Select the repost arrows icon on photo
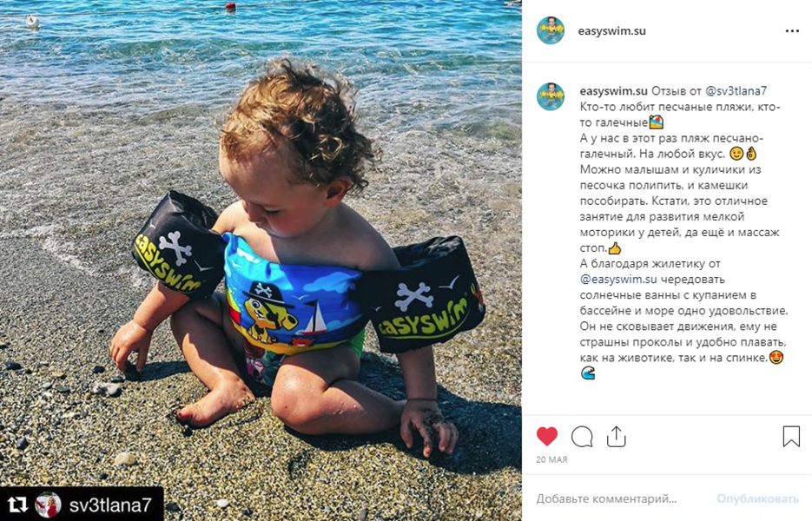 tap(17, 505)
